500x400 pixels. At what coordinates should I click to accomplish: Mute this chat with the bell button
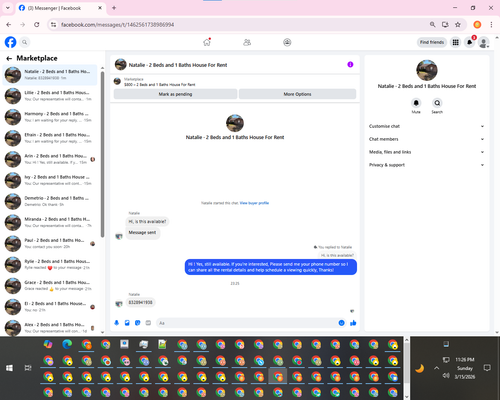[x=416, y=103]
